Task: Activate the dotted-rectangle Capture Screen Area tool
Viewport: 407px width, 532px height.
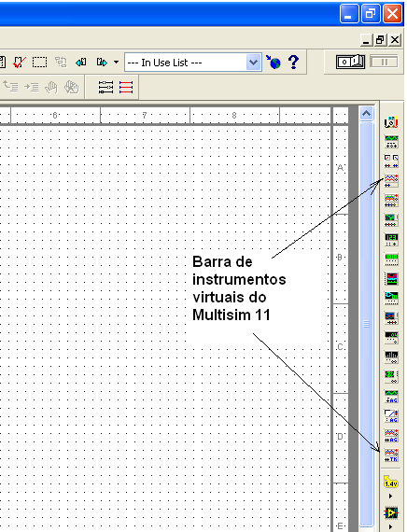Action: (x=39, y=63)
